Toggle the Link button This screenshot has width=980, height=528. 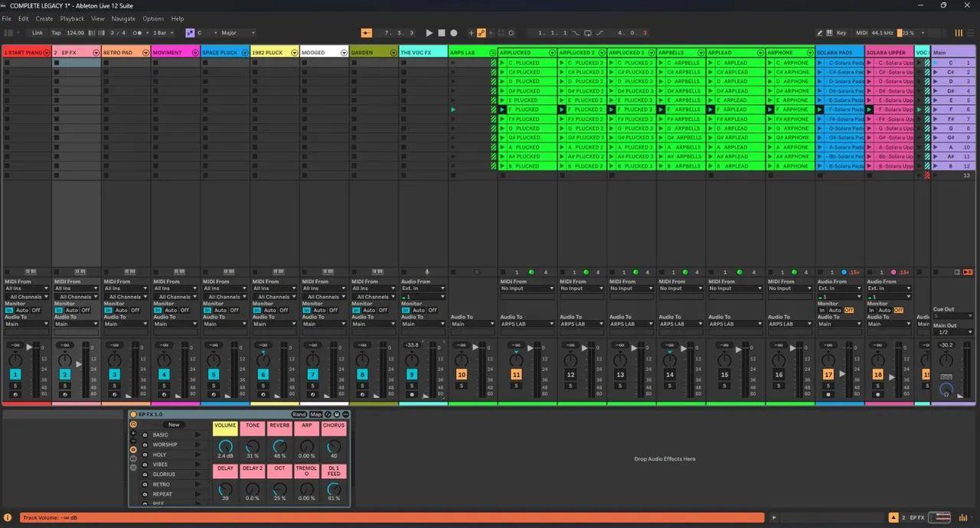click(x=38, y=33)
